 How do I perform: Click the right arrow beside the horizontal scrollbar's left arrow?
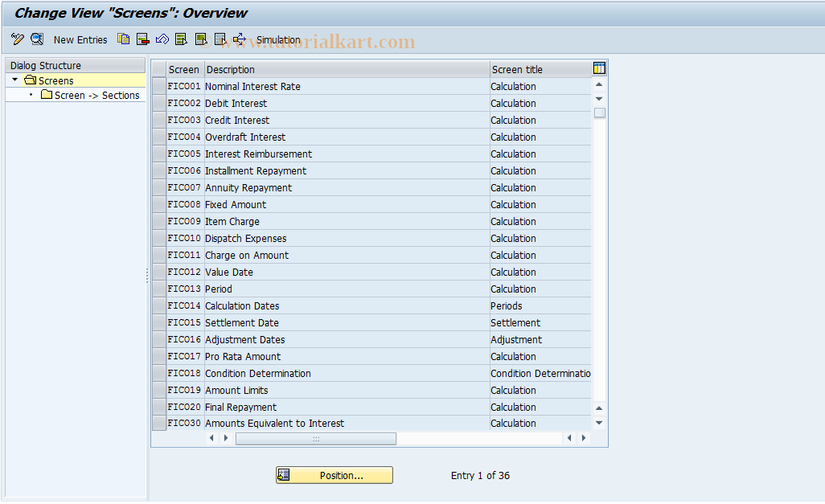[226, 438]
